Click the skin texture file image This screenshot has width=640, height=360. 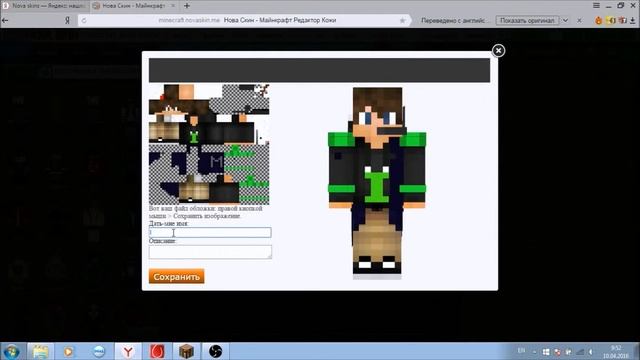tap(209, 144)
